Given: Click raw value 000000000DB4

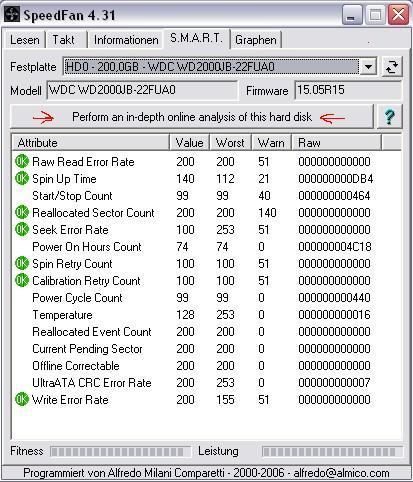Looking at the screenshot, I should tap(336, 179).
